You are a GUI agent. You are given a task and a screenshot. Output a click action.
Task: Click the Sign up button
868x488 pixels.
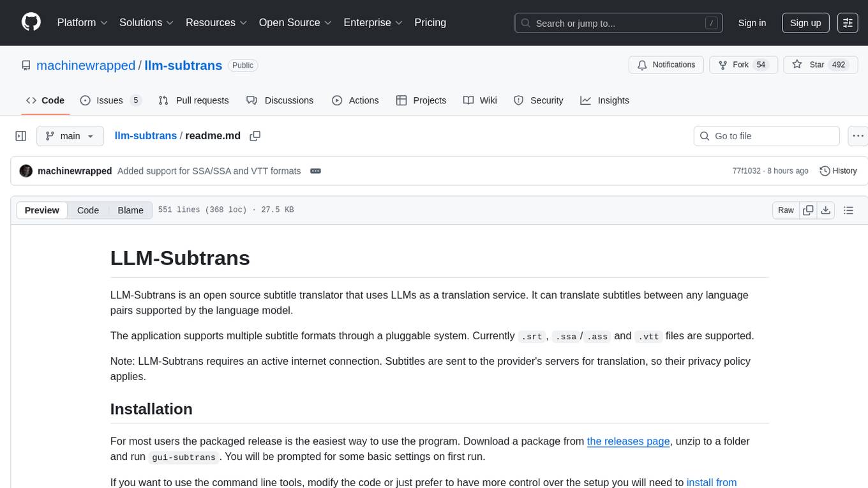pyautogui.click(x=805, y=23)
